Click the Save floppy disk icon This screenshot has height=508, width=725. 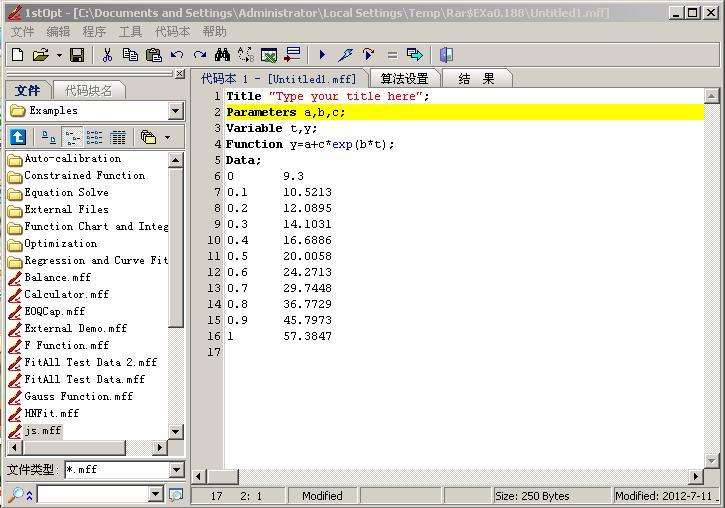[77, 55]
